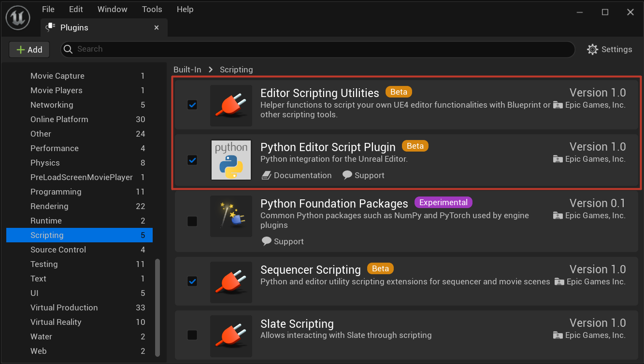The height and width of the screenshot is (364, 644).
Task: Select the Online Platform category
Action: pos(79,119)
